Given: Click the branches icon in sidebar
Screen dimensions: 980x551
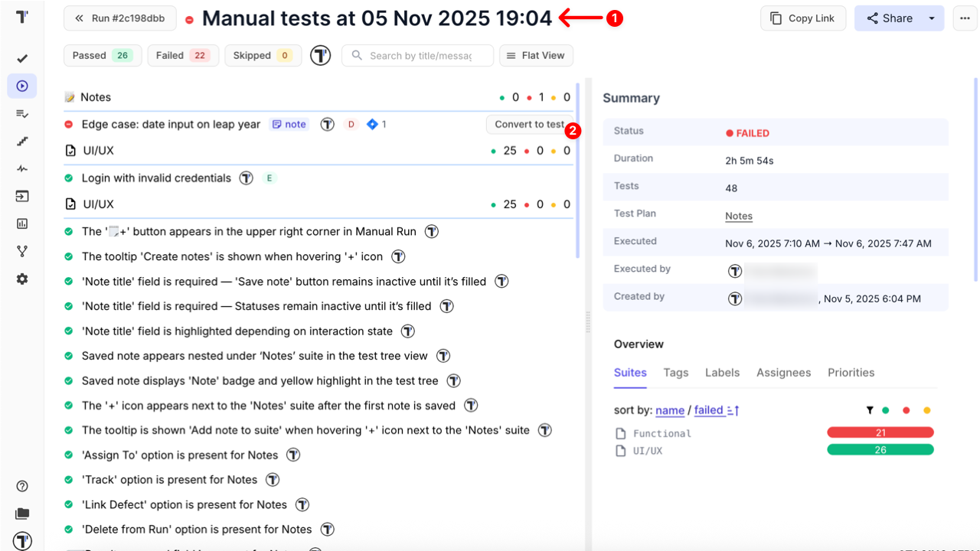Looking at the screenshot, I should (x=22, y=252).
